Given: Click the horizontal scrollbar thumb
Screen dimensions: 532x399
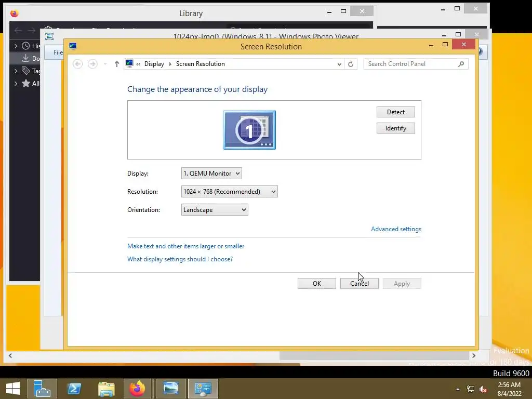Looking at the screenshot, I should click(374, 355).
